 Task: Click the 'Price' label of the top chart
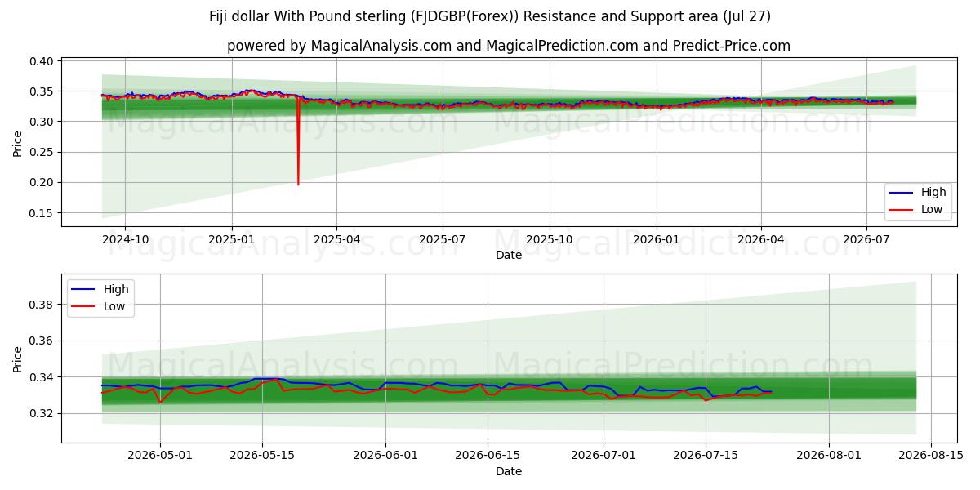(x=18, y=143)
